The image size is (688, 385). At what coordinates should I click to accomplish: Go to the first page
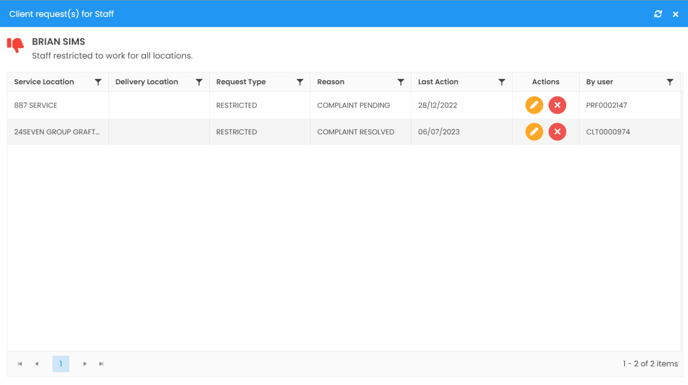(x=20, y=364)
